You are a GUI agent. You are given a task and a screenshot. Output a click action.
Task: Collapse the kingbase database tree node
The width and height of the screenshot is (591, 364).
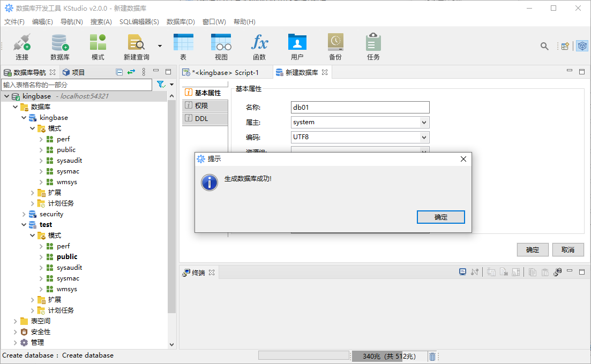pyautogui.click(x=24, y=118)
